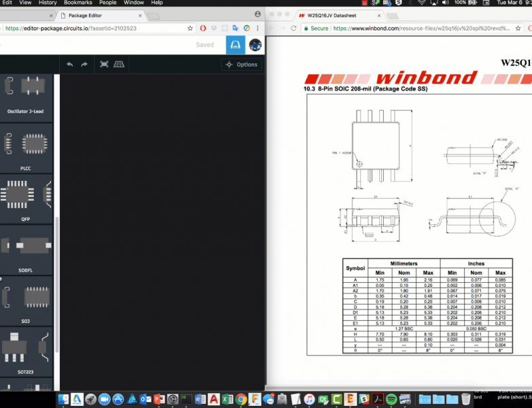
Task: Open the Bookmarks menu
Action: pos(78,2)
